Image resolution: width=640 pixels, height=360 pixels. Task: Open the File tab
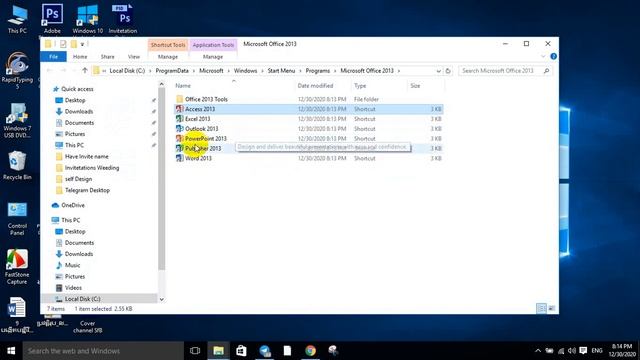(53, 57)
